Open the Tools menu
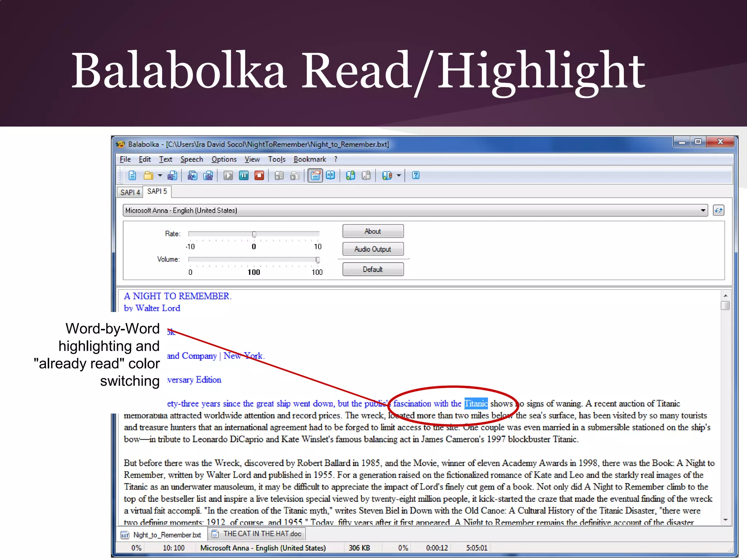Screen dimensions: 747x560 [277, 159]
